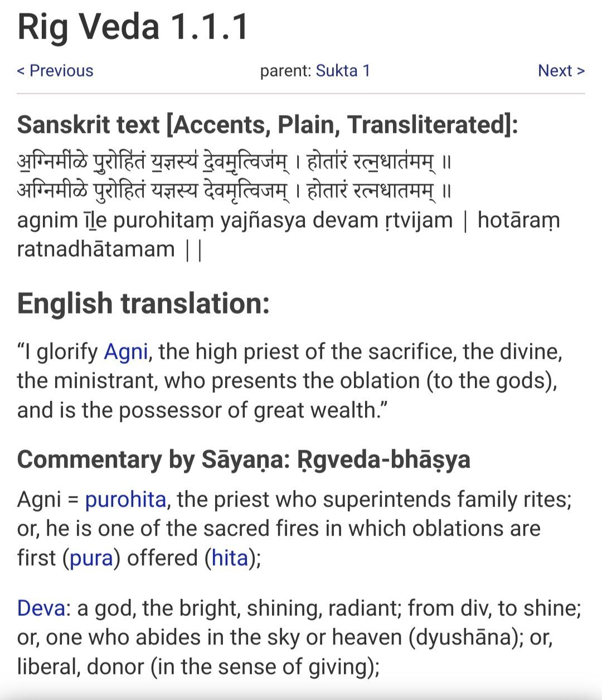Click the plain Devanagari verse line
Viewport: 602px width, 700px height.
pyautogui.click(x=234, y=191)
